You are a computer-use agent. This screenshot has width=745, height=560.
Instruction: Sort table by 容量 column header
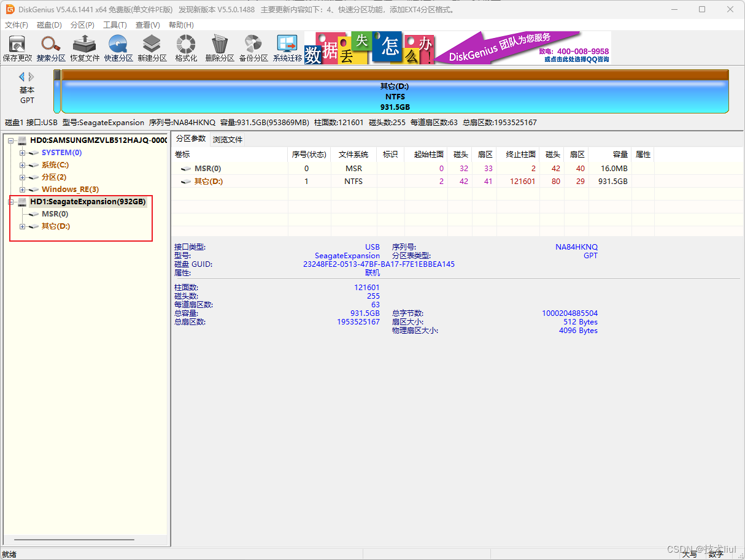pos(610,155)
